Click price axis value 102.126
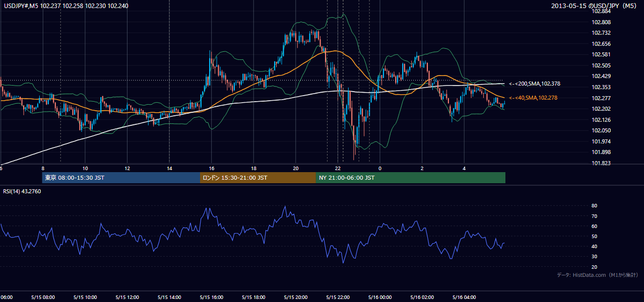 tap(602, 120)
